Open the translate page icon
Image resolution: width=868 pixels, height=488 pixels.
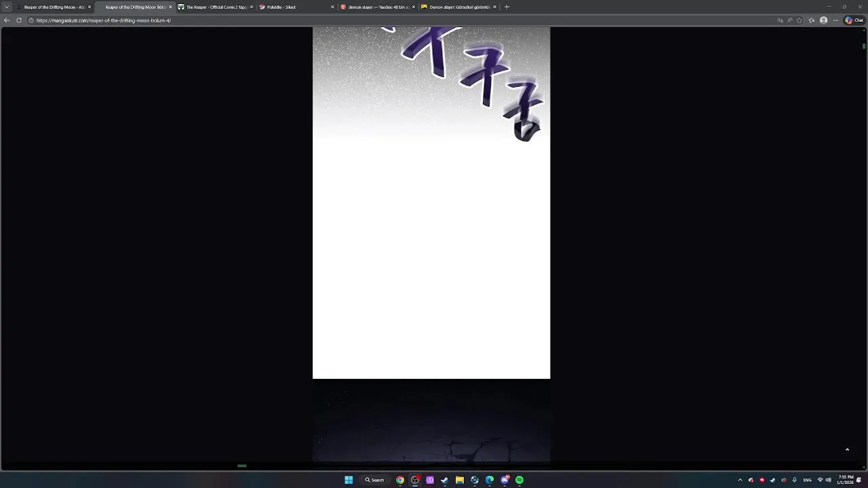[780, 20]
